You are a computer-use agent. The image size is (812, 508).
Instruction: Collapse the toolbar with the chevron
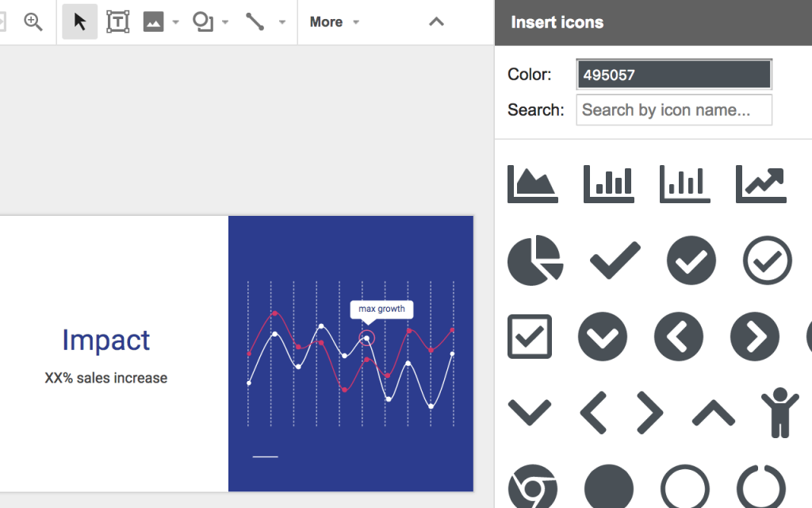(x=436, y=21)
